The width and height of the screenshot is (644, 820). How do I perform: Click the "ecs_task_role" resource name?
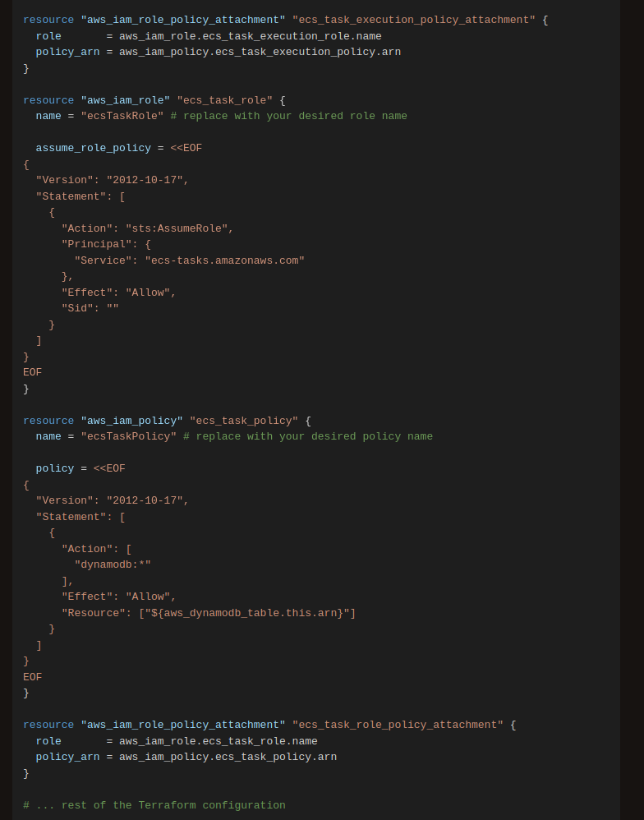pos(224,100)
